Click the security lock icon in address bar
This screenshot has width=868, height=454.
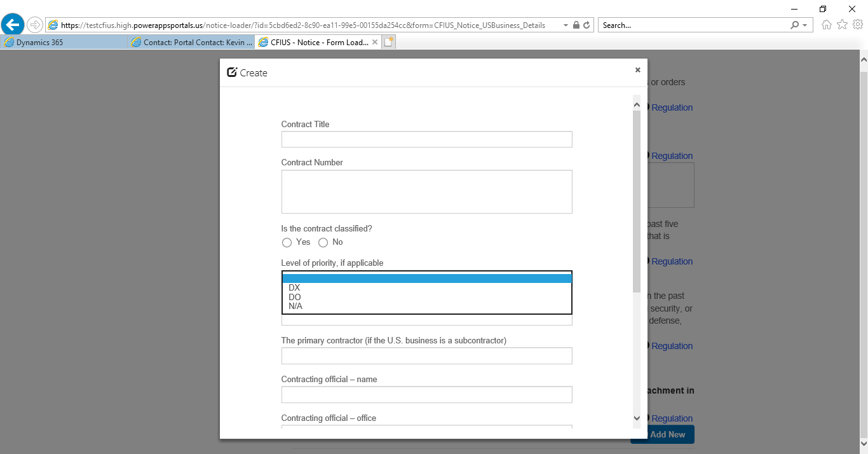[x=576, y=25]
